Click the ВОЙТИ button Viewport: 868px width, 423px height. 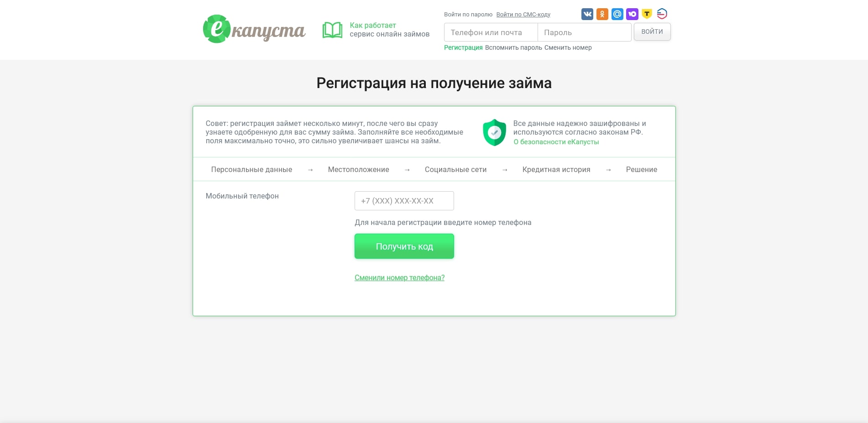pos(652,31)
